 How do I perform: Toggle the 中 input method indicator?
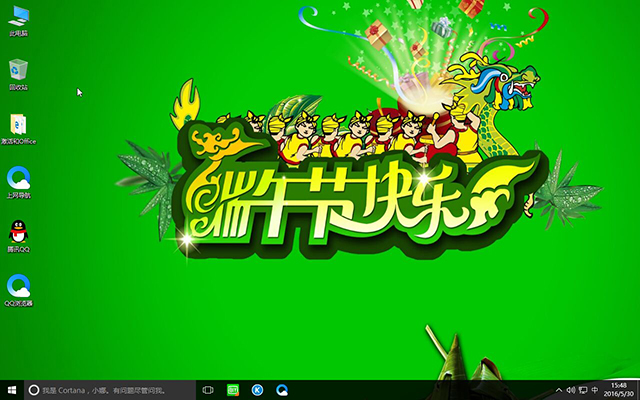(x=596, y=390)
